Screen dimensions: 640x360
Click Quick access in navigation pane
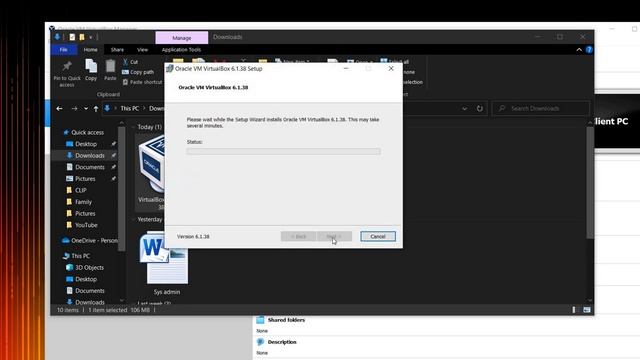click(x=87, y=132)
